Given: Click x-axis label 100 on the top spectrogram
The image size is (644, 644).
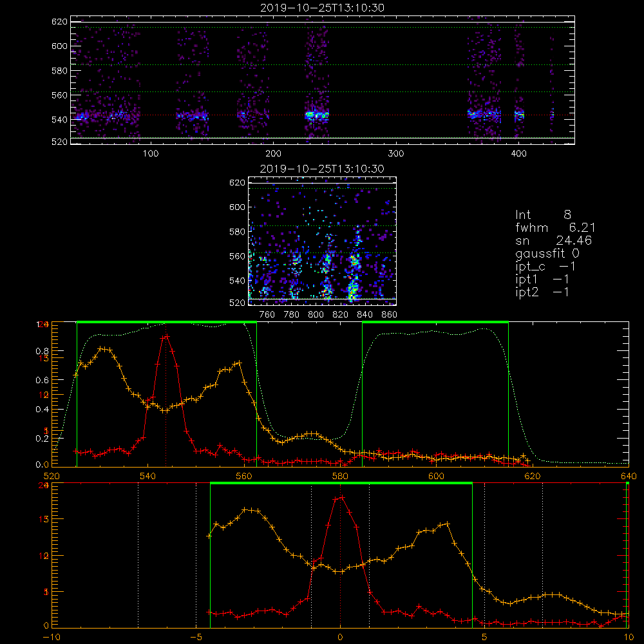Looking at the screenshot, I should click(151, 154).
